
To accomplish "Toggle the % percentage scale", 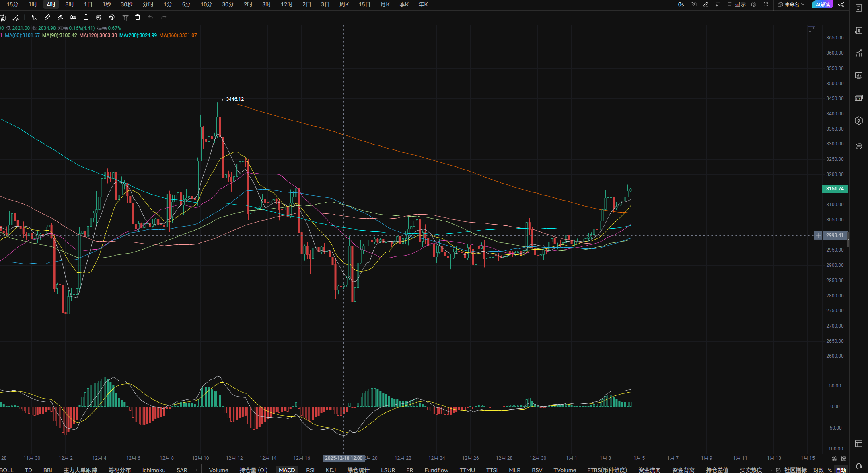I will (830, 470).
